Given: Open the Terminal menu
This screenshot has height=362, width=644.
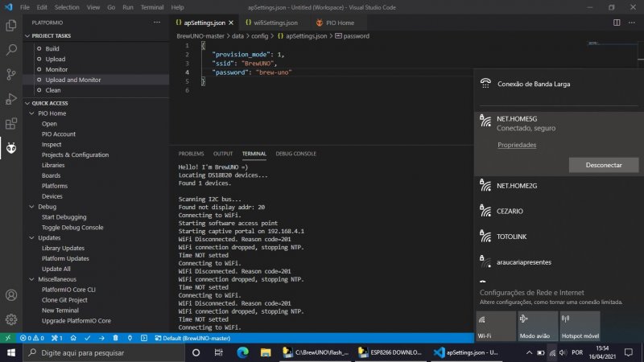Looking at the screenshot, I should [152, 7].
